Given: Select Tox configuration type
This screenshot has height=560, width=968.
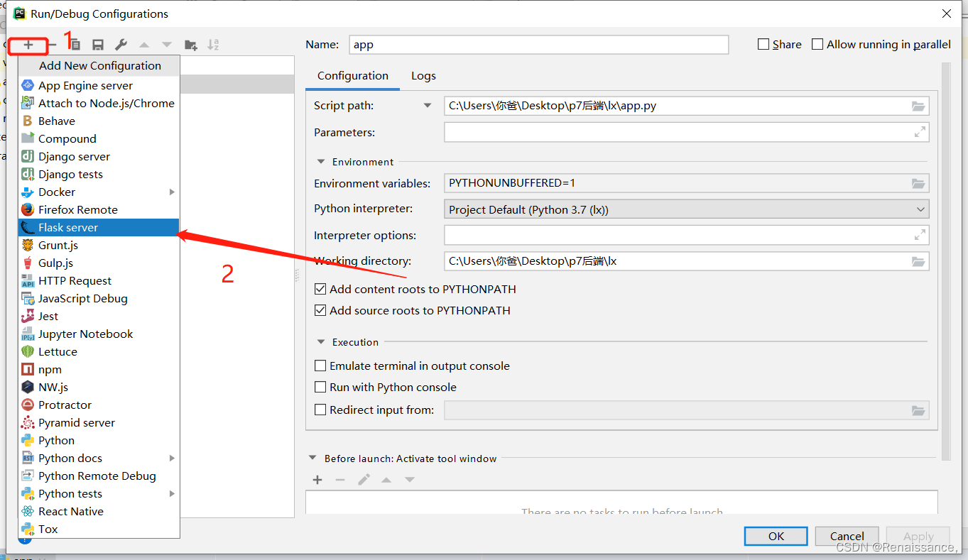Looking at the screenshot, I should (99, 529).
